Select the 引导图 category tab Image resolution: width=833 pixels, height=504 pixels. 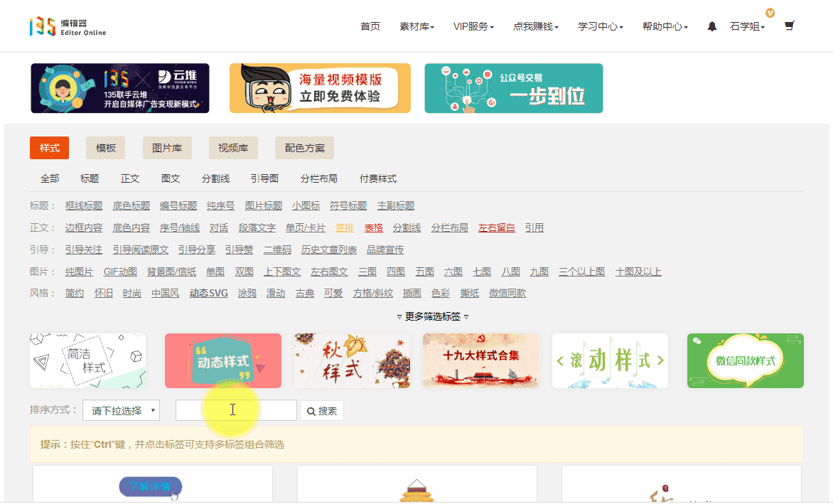tap(264, 179)
